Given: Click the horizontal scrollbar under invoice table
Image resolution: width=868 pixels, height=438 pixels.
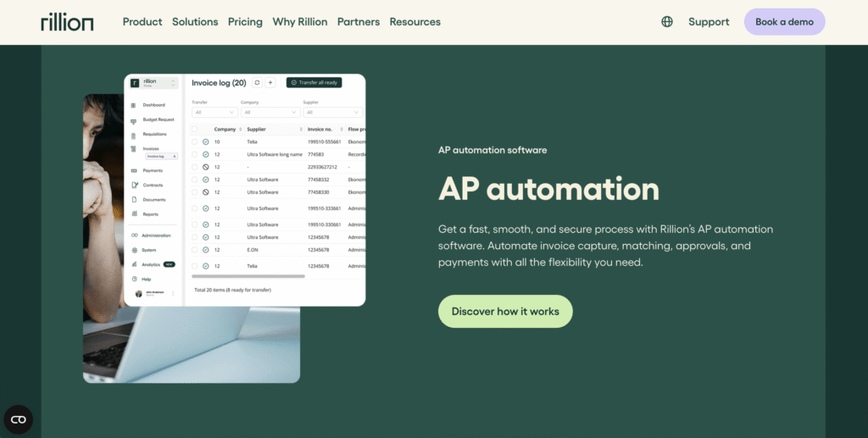Looking at the screenshot, I should [248, 276].
